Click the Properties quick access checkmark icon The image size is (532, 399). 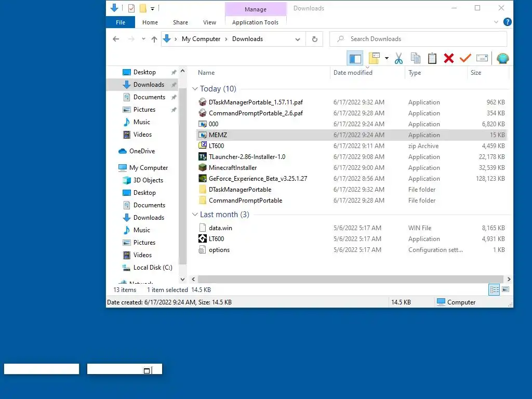tap(131, 8)
